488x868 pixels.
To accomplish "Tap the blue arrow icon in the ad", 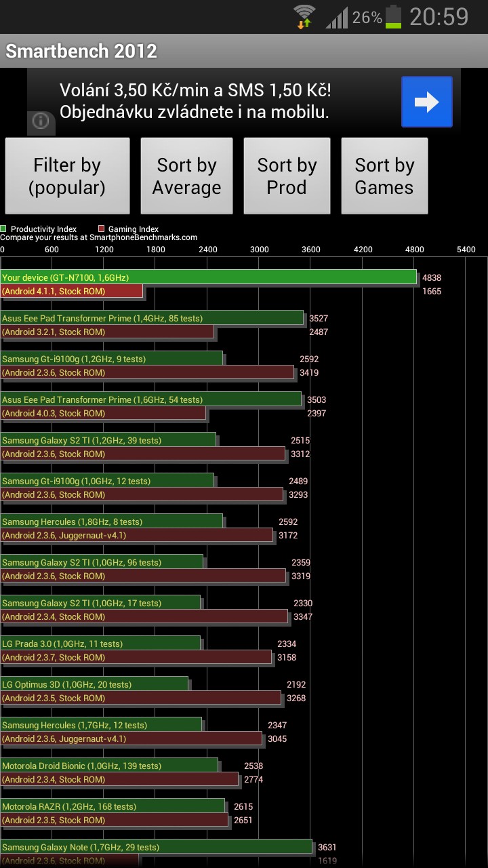I will point(426,102).
